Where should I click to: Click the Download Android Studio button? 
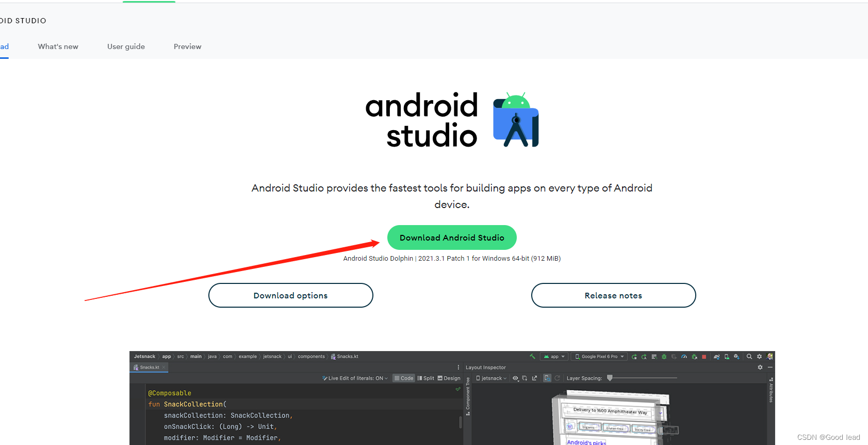coord(452,237)
